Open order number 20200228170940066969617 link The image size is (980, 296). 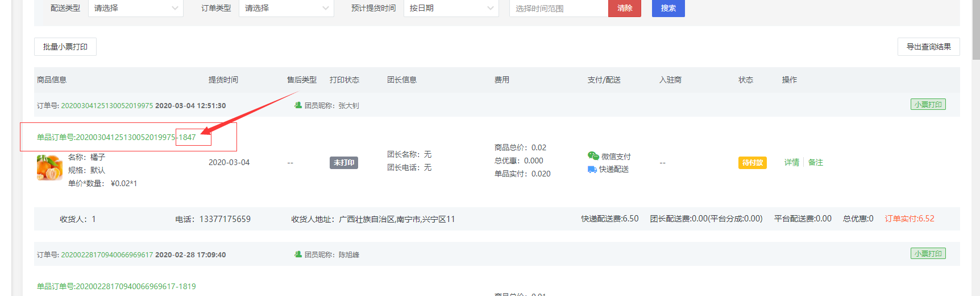(x=107, y=255)
